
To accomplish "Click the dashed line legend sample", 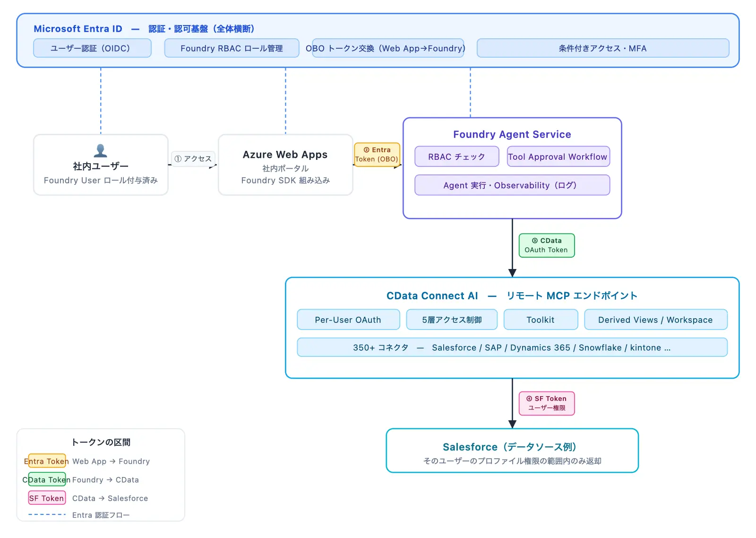I will click(x=47, y=514).
